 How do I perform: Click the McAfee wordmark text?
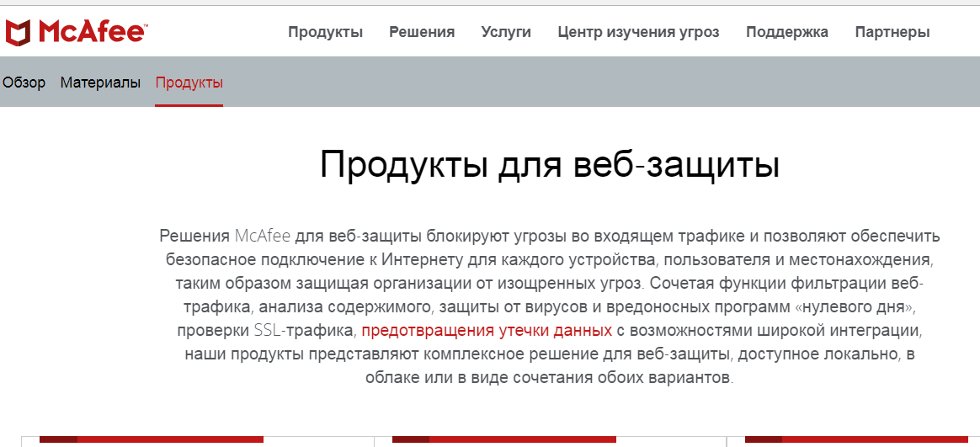pos(93,31)
